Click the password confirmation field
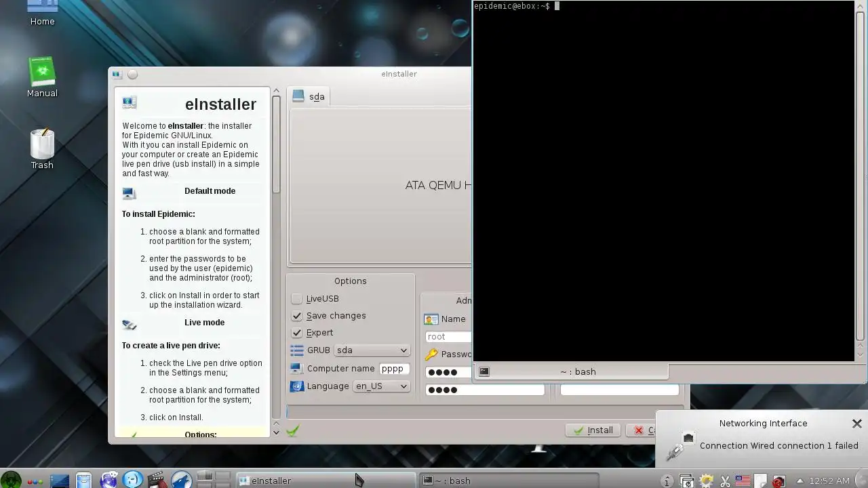This screenshot has height=488, width=868. tap(485, 390)
